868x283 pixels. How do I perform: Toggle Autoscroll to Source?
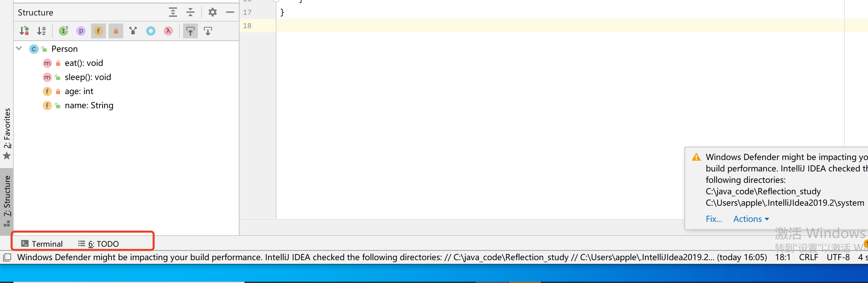[x=190, y=31]
